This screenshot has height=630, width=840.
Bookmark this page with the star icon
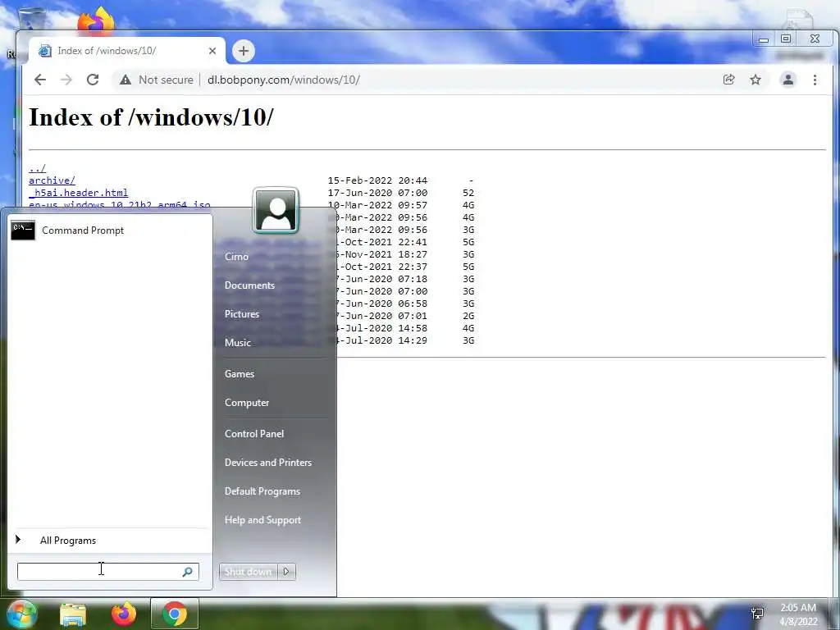click(756, 80)
